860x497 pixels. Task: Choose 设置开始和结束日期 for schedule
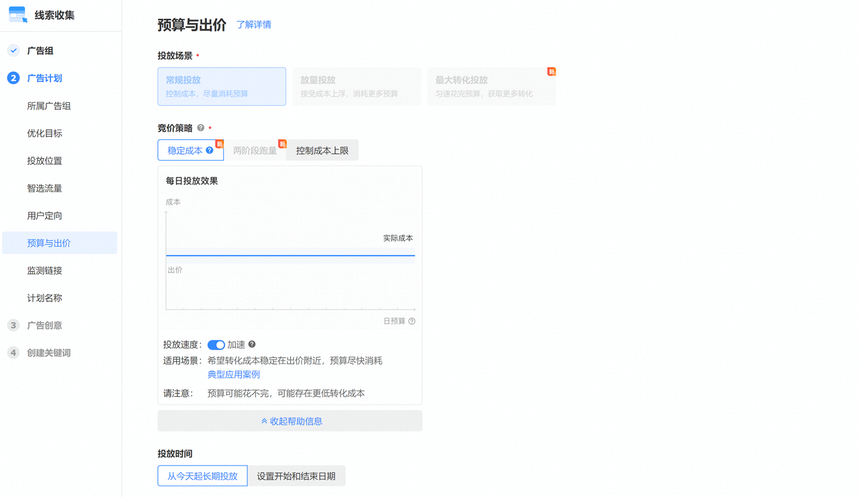[296, 476]
